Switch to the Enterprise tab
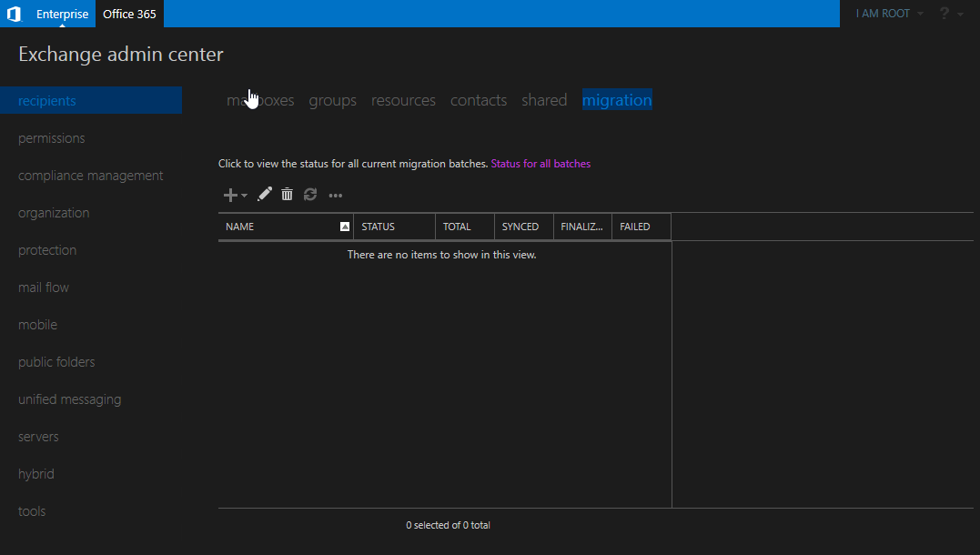 (x=63, y=14)
